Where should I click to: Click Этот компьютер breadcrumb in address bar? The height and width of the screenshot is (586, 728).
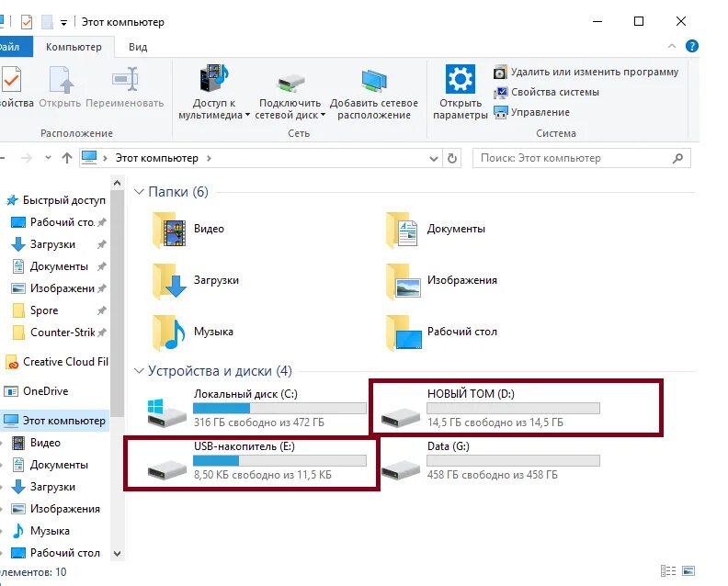pos(156,158)
